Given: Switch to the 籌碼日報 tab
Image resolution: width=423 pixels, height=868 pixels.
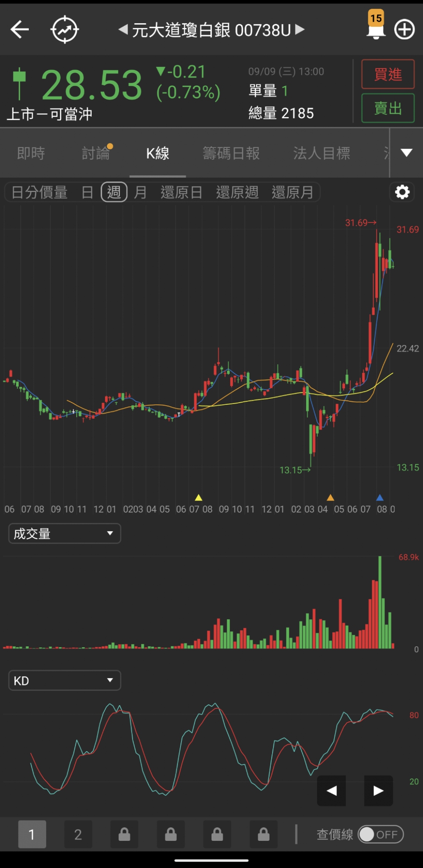Looking at the screenshot, I should click(231, 153).
